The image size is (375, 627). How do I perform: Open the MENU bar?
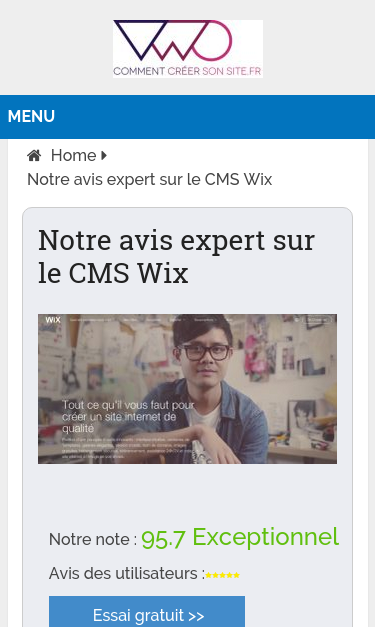click(x=188, y=117)
